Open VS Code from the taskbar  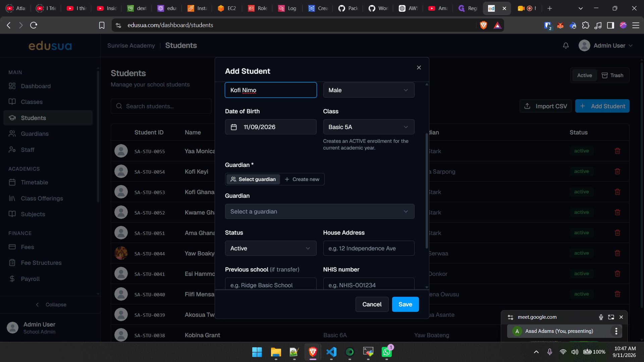coord(331,352)
